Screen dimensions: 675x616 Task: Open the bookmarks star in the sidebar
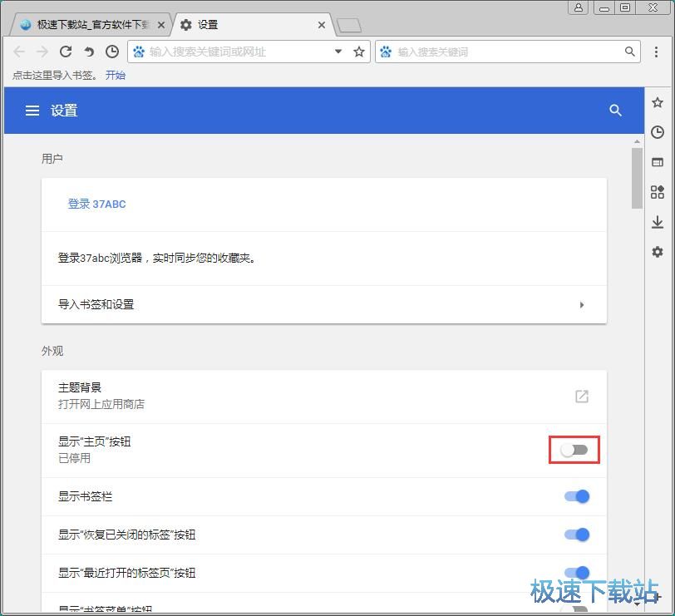(x=658, y=101)
